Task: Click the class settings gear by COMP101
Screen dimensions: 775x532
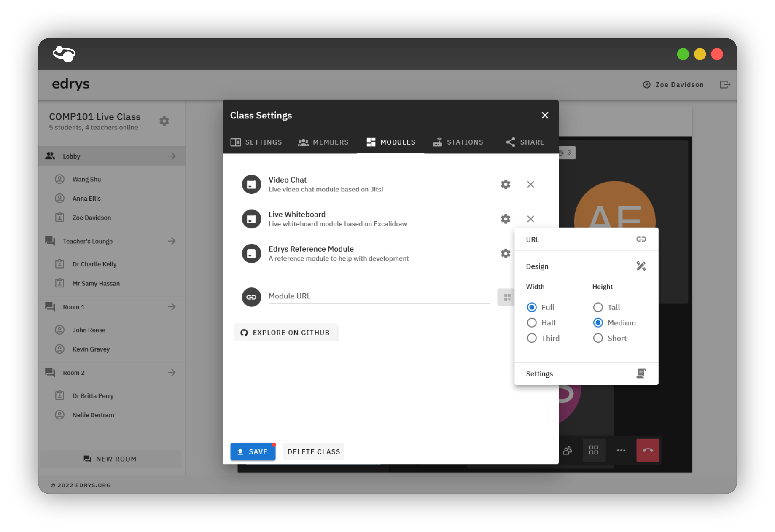Action: click(x=164, y=121)
